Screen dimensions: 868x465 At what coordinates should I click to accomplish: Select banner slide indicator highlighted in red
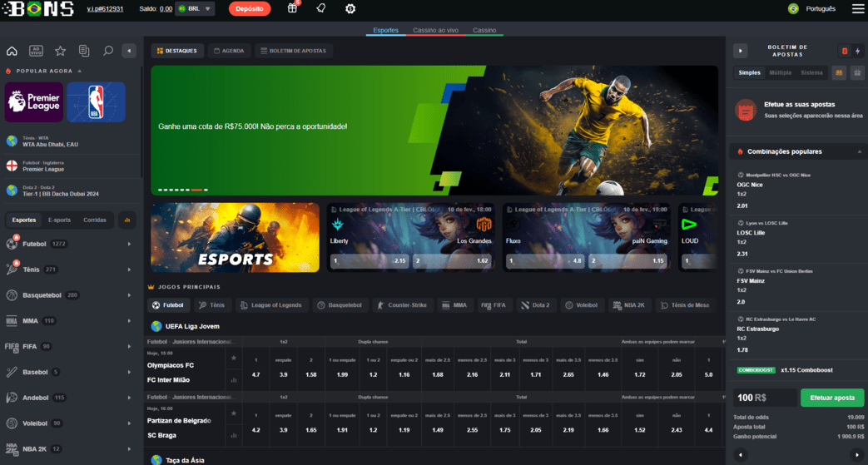tap(196, 190)
